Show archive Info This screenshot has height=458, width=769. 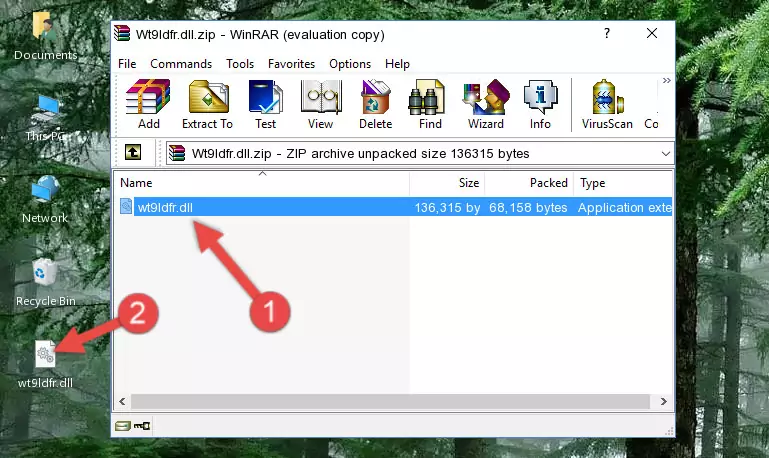pyautogui.click(x=540, y=104)
